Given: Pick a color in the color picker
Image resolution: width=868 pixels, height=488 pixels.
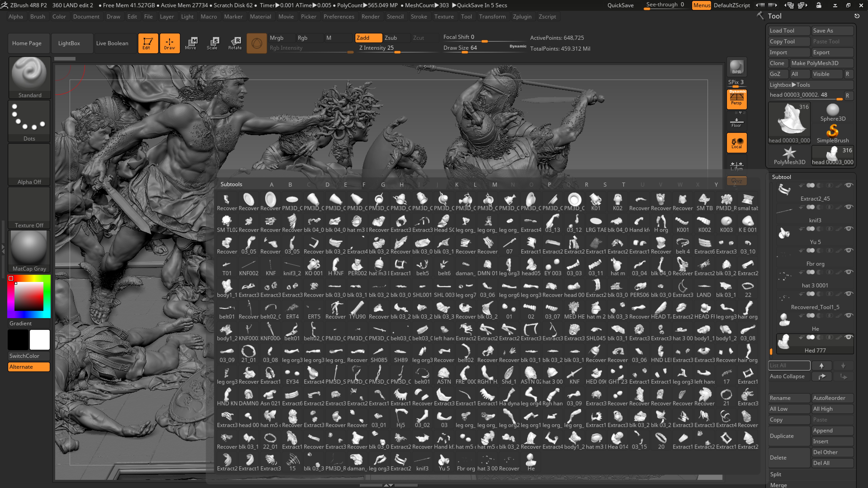Looking at the screenshot, I should coord(29,296).
